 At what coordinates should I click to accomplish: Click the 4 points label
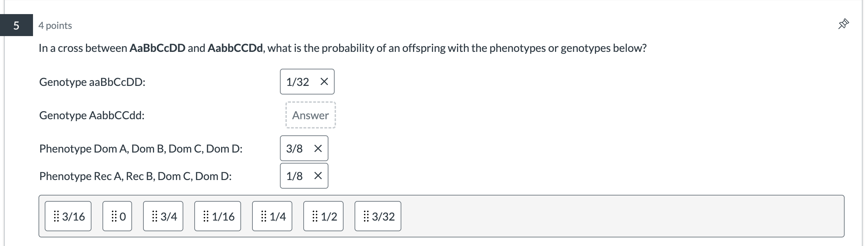(55, 25)
